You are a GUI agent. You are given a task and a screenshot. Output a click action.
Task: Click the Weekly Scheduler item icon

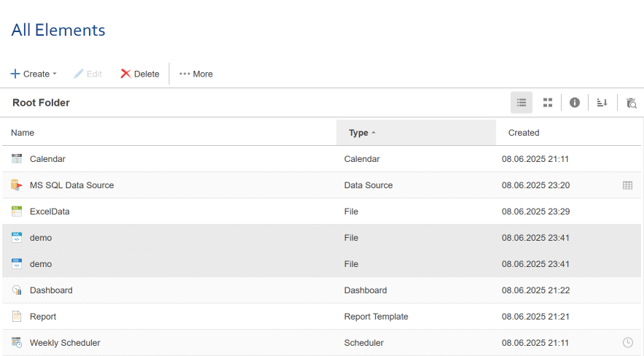17,343
